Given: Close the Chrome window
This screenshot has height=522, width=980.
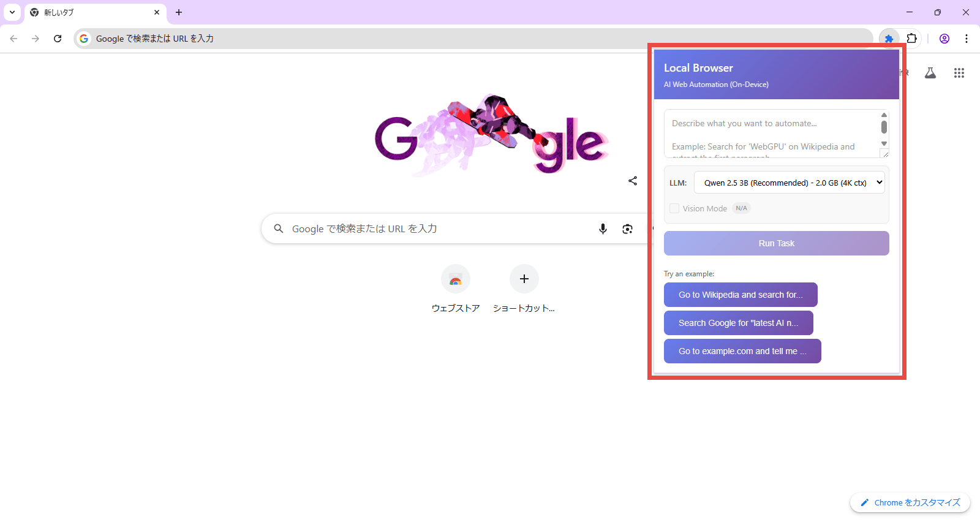Looking at the screenshot, I should tap(966, 12).
